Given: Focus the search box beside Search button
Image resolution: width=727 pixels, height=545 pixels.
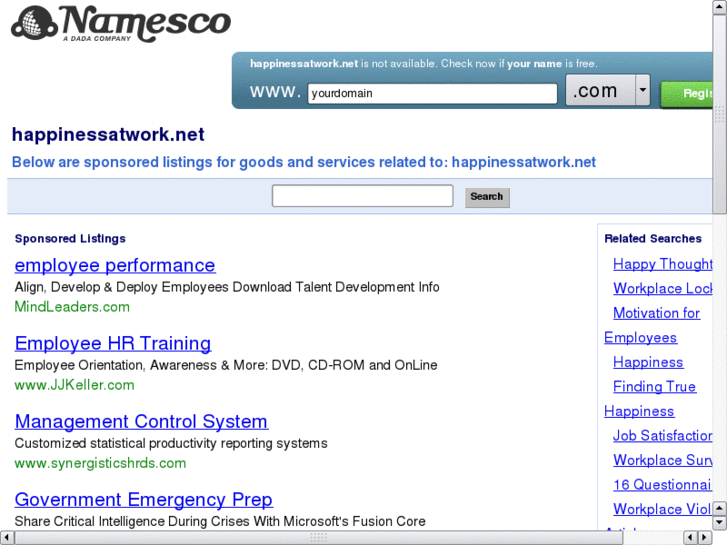Looking at the screenshot, I should 363,196.
